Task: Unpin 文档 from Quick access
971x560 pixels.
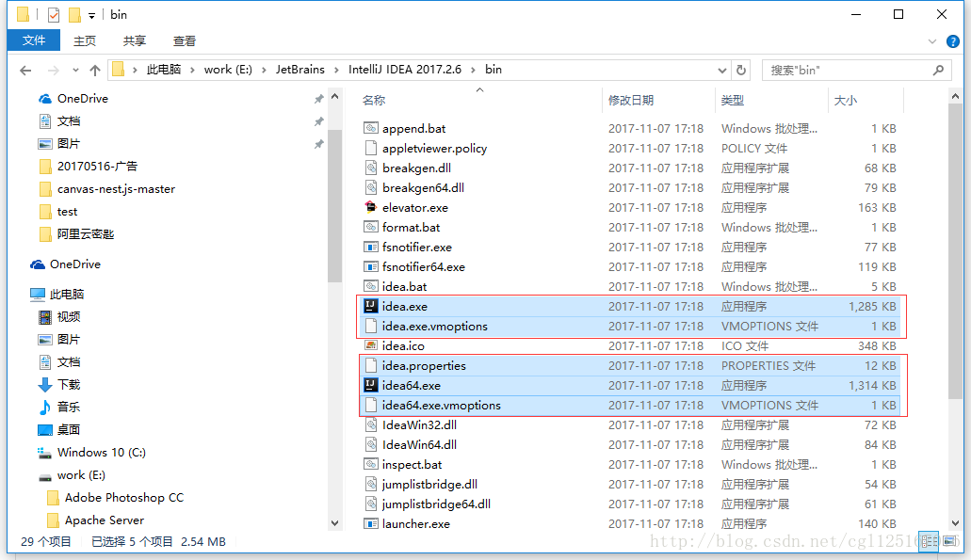Action: coord(319,121)
